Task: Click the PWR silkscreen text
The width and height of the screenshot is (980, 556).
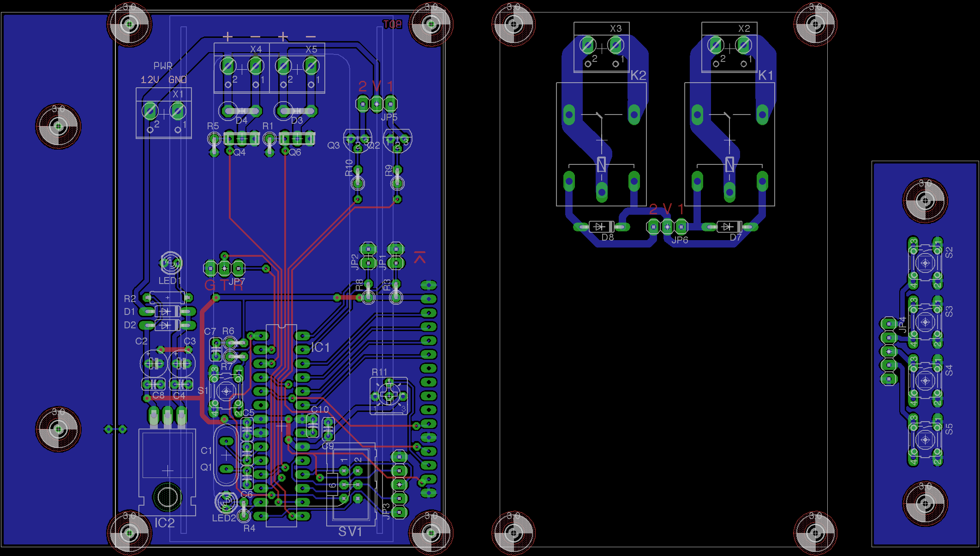Action: [x=163, y=66]
